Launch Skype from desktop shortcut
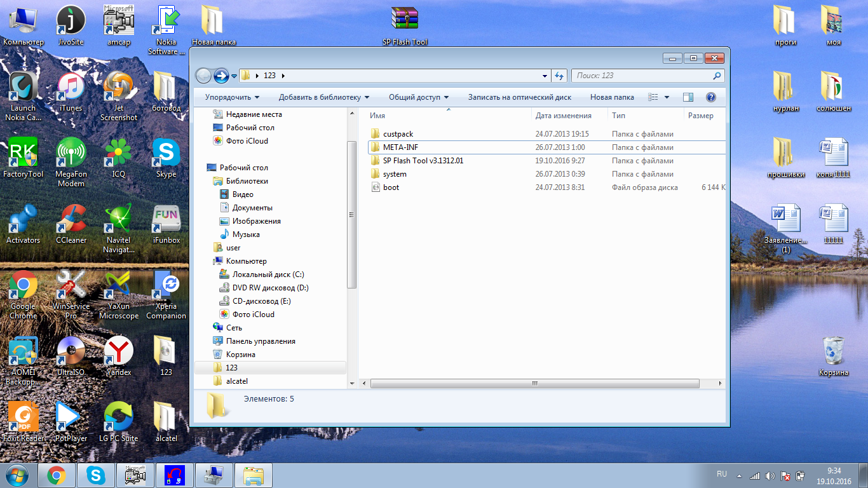The height and width of the screenshot is (488, 868). pyautogui.click(x=166, y=156)
